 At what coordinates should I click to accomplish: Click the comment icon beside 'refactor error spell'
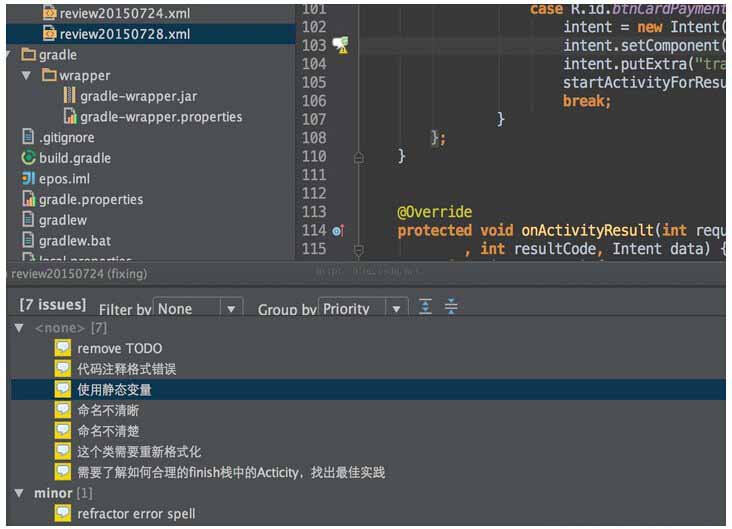click(63, 514)
